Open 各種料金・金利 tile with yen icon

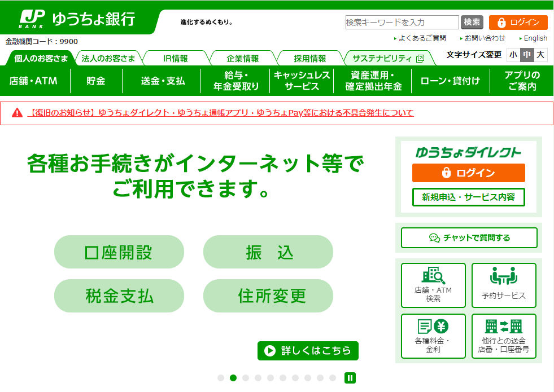tap(433, 336)
